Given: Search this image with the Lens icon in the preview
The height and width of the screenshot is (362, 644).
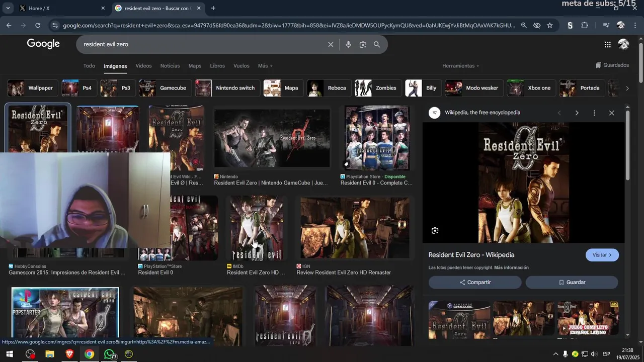Looking at the screenshot, I should 435,230.
